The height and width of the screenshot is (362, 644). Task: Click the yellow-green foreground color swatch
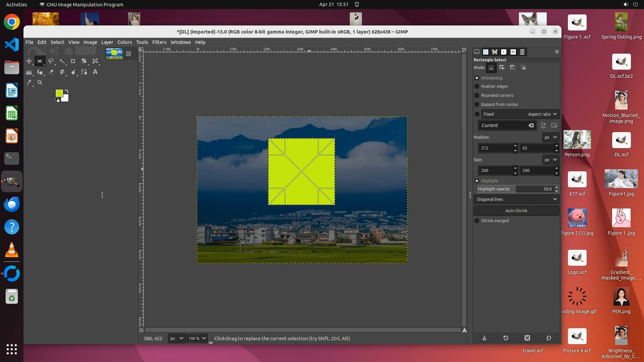point(59,93)
